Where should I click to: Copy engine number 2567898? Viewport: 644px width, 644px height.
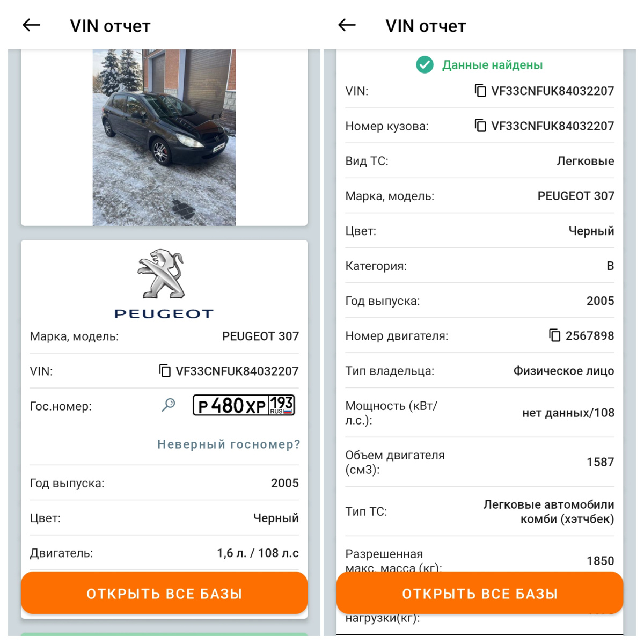tap(554, 335)
